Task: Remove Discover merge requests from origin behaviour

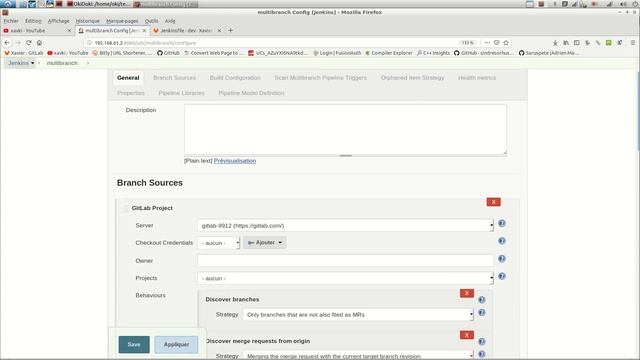Action: tap(467, 335)
